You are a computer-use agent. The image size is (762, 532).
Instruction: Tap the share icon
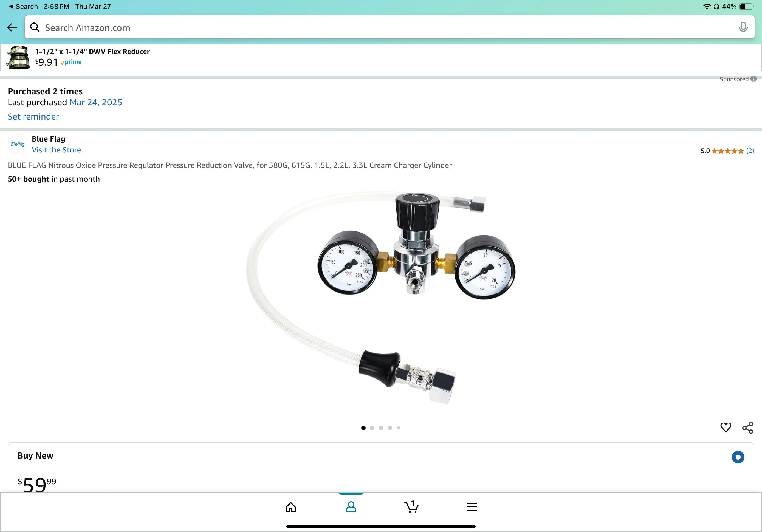point(747,428)
